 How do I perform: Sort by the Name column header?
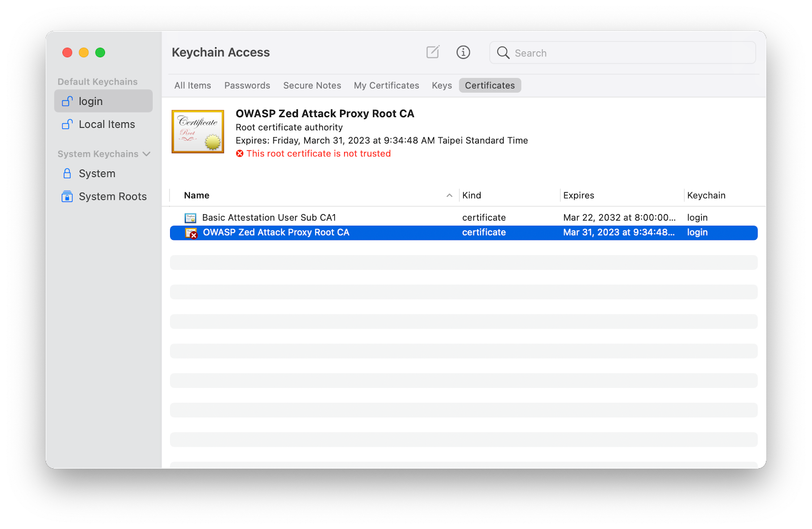click(197, 195)
